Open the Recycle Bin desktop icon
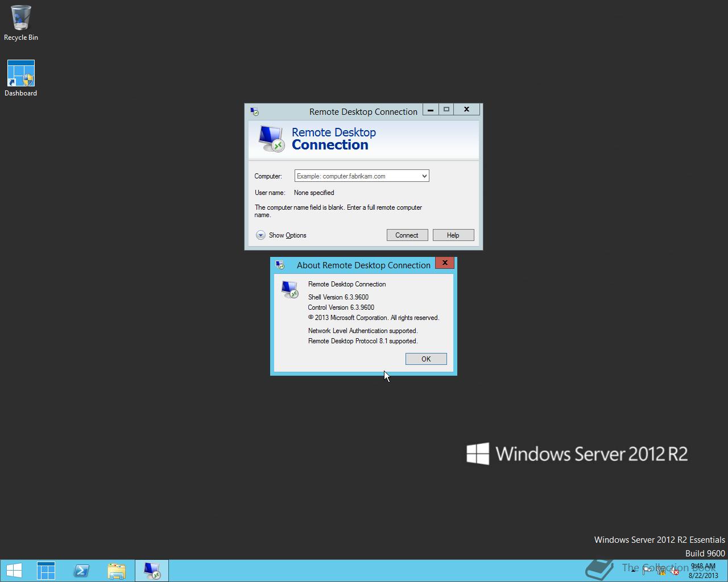 click(20, 23)
